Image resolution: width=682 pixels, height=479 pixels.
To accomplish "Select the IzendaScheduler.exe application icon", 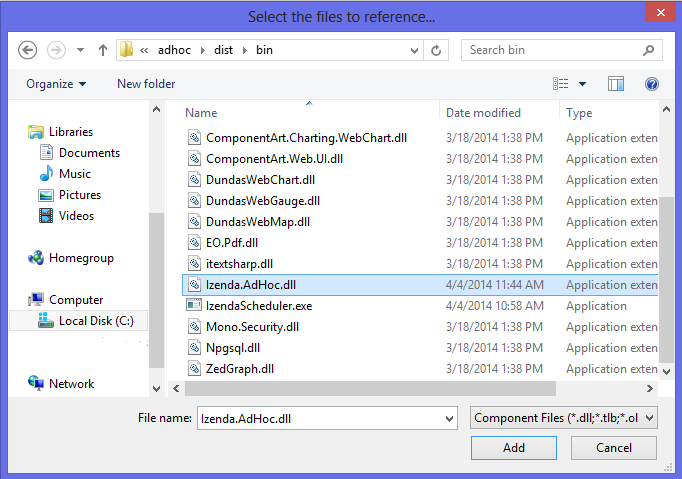I will click(194, 305).
